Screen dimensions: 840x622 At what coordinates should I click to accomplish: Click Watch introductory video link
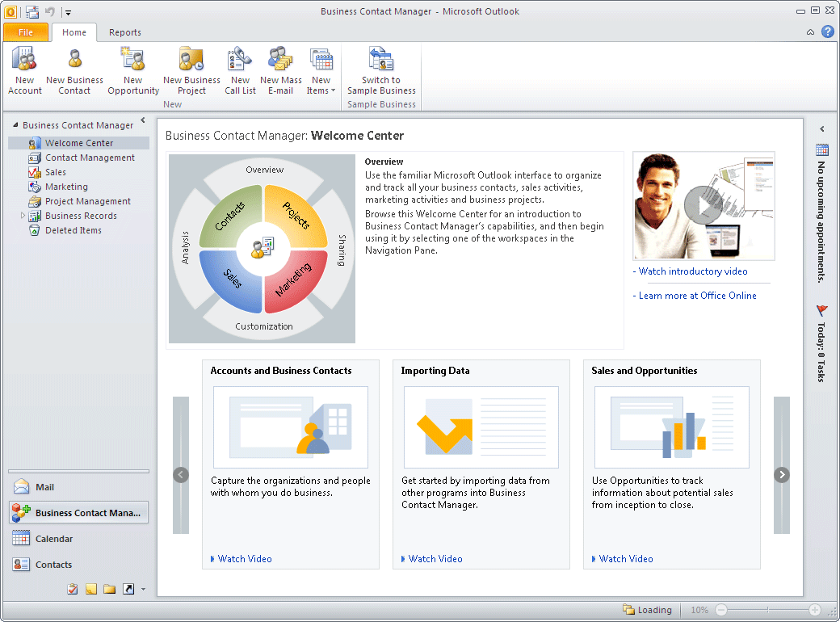693,271
